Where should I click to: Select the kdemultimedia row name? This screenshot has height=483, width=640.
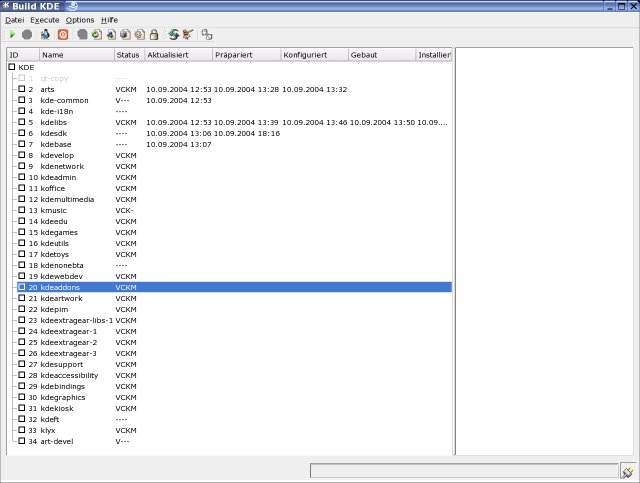click(67, 200)
